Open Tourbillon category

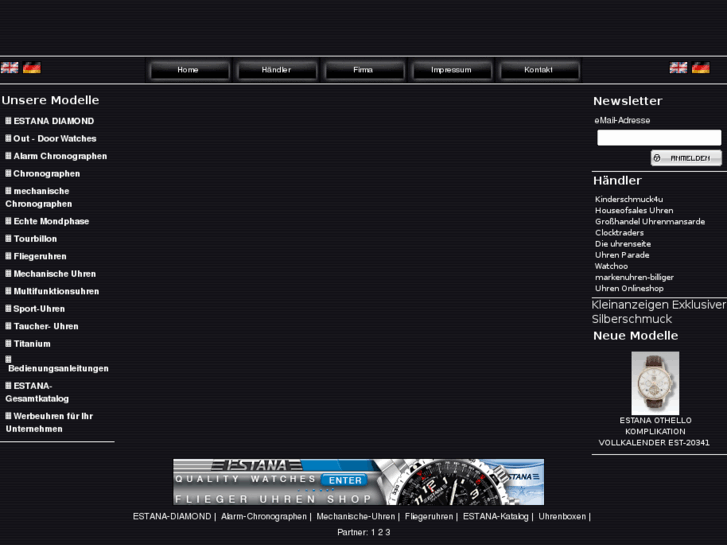click(35, 239)
